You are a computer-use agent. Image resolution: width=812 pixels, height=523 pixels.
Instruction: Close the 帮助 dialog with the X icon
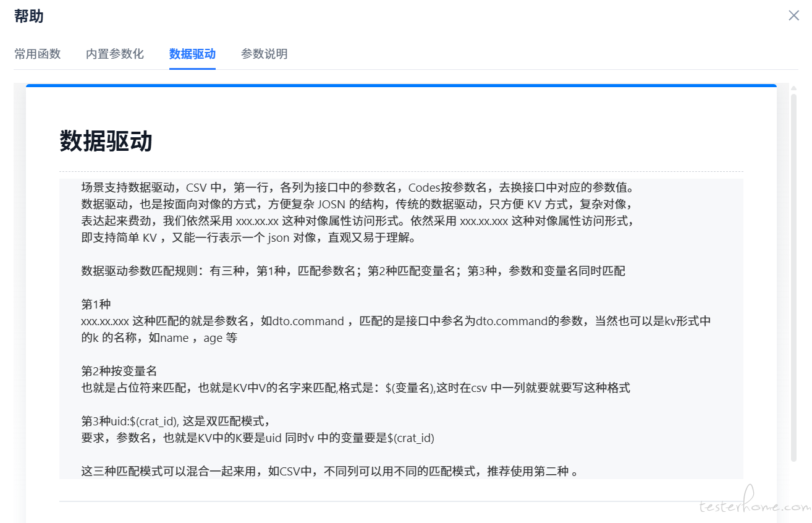(x=793, y=15)
